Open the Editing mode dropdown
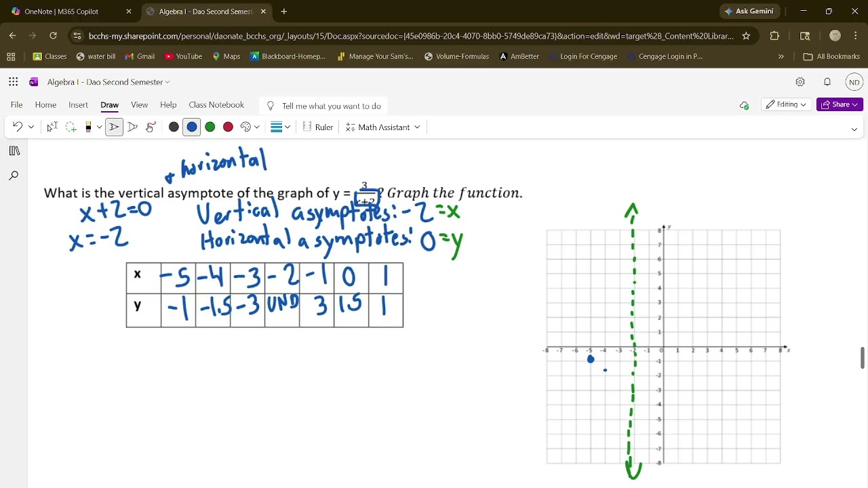Screen dimensions: 868x488 (x=786, y=104)
